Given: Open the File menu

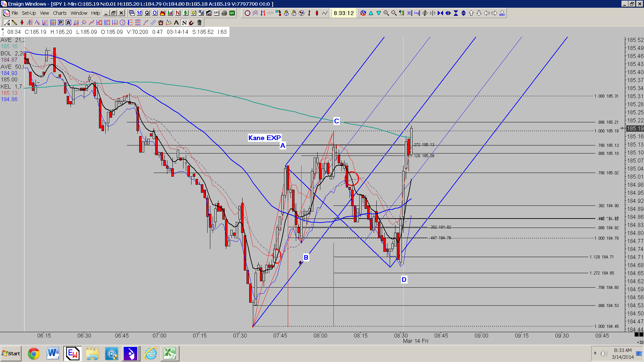Looking at the screenshot, I should [15, 13].
